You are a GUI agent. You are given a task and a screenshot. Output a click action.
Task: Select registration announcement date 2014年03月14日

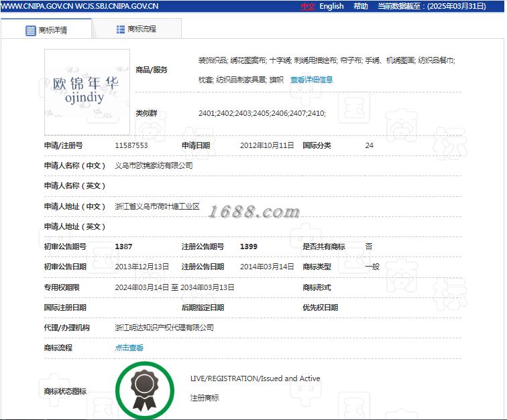pyautogui.click(x=267, y=267)
